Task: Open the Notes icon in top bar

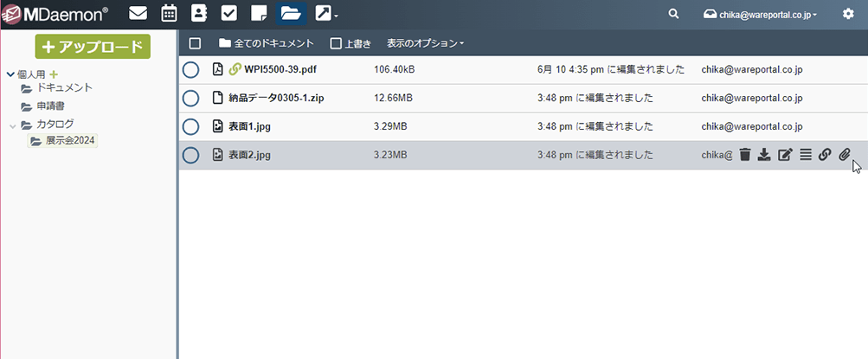Action: point(258,14)
